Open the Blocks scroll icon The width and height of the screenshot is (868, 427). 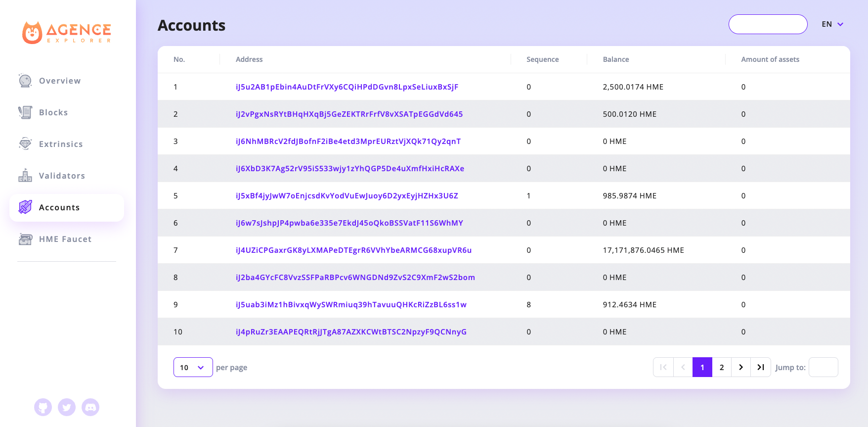pos(25,112)
